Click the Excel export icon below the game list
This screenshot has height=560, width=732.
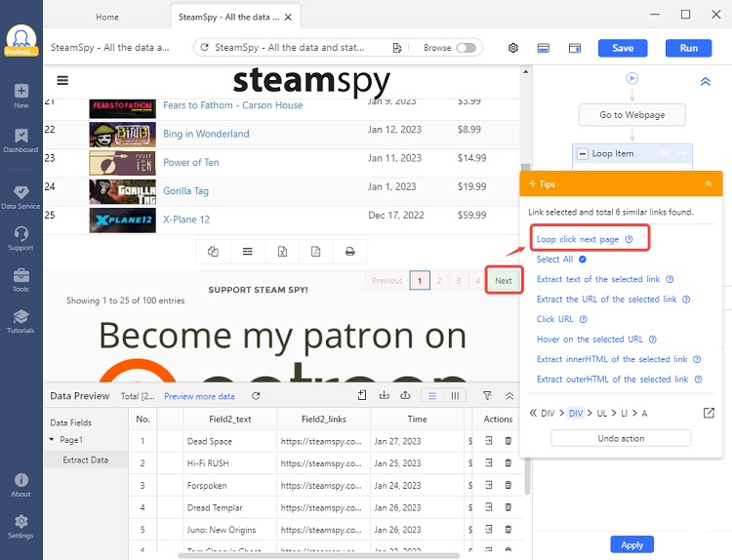pyautogui.click(x=282, y=252)
